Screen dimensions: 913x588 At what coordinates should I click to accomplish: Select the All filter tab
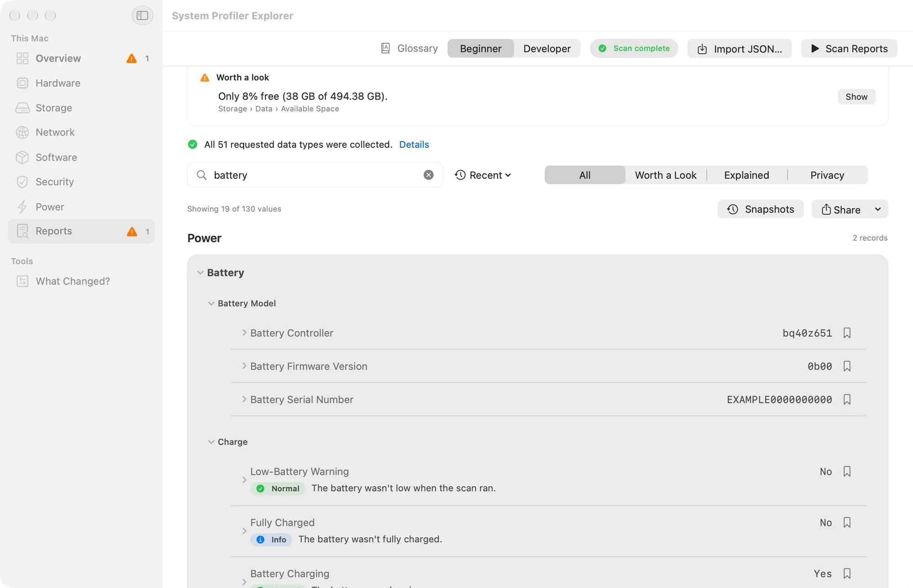[x=585, y=175]
